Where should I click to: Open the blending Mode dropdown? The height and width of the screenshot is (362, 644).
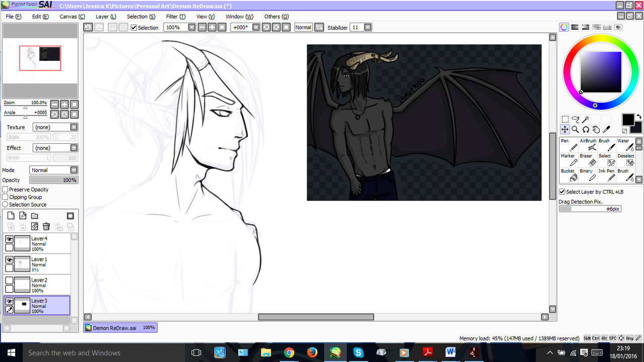tap(74, 170)
